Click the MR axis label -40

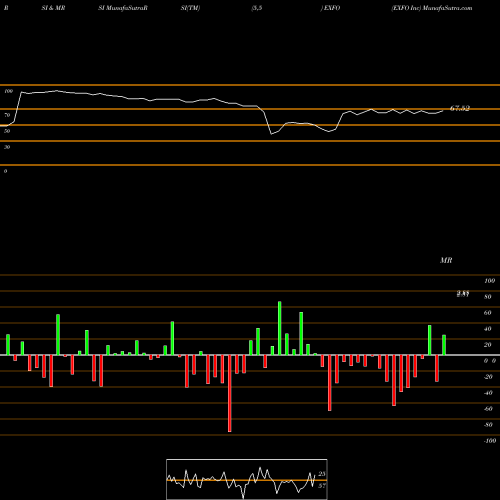pyautogui.click(x=488, y=393)
